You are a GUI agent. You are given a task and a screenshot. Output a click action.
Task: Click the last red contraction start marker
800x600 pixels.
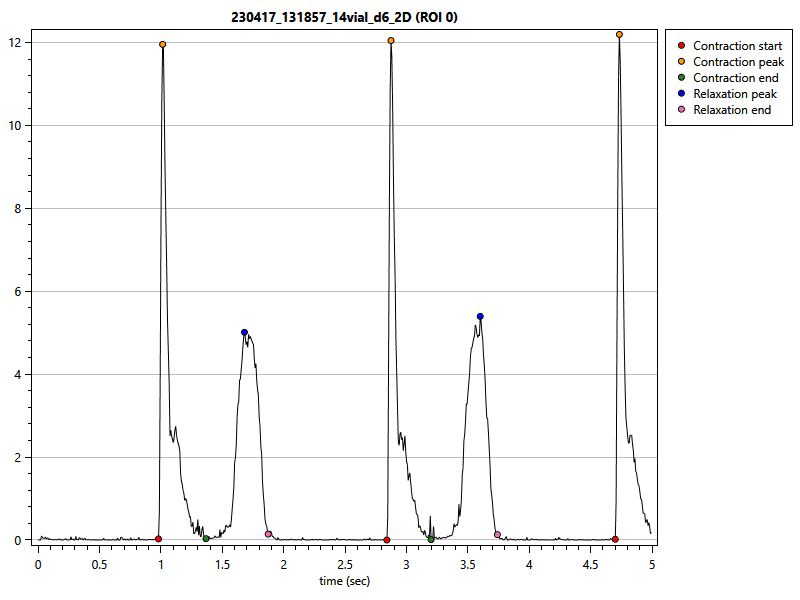[x=615, y=539]
